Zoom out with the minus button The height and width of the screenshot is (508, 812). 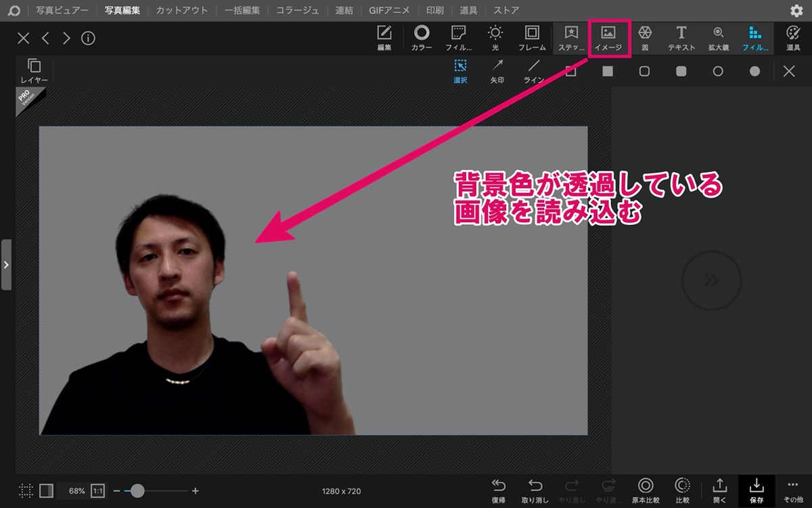point(116,490)
